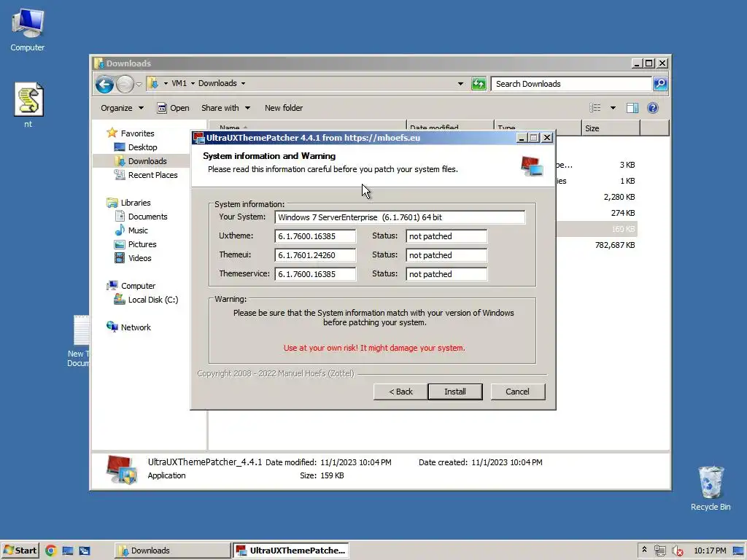The height and width of the screenshot is (560, 747).
Task: Click the Themeui status 'not patched' field
Action: pos(446,255)
